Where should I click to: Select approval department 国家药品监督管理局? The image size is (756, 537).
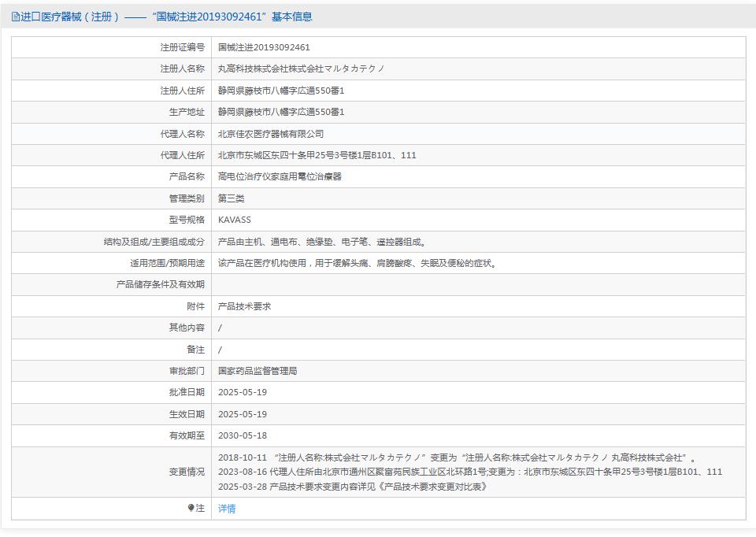click(x=258, y=371)
